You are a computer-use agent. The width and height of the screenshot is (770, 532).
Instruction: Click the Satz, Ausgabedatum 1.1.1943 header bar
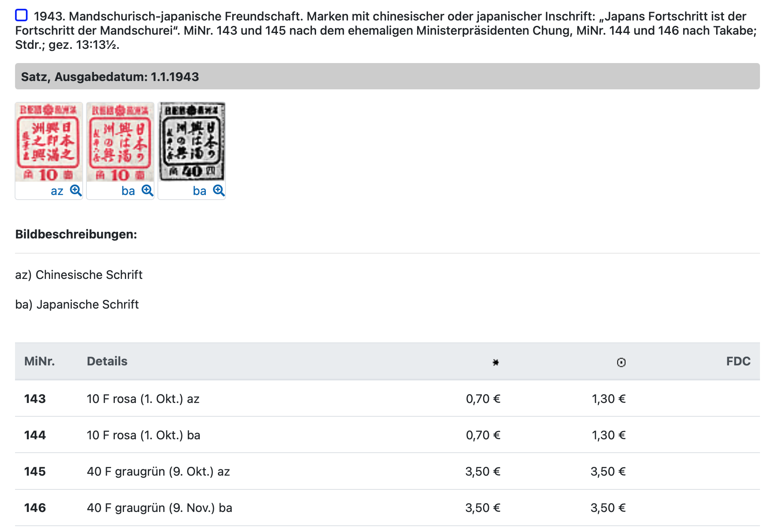(x=387, y=76)
